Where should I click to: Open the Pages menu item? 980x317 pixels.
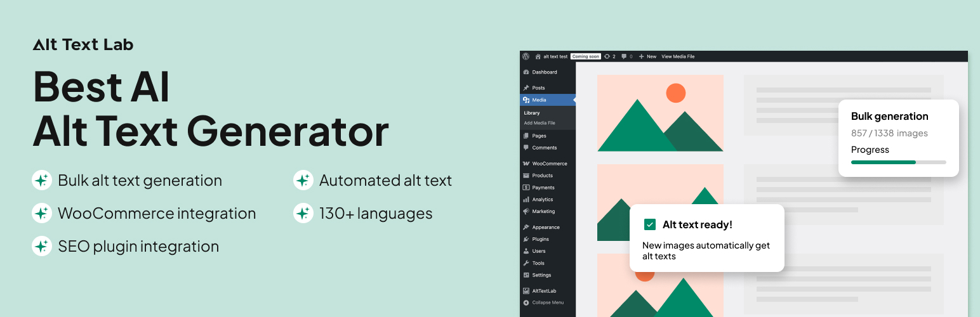pos(548,136)
